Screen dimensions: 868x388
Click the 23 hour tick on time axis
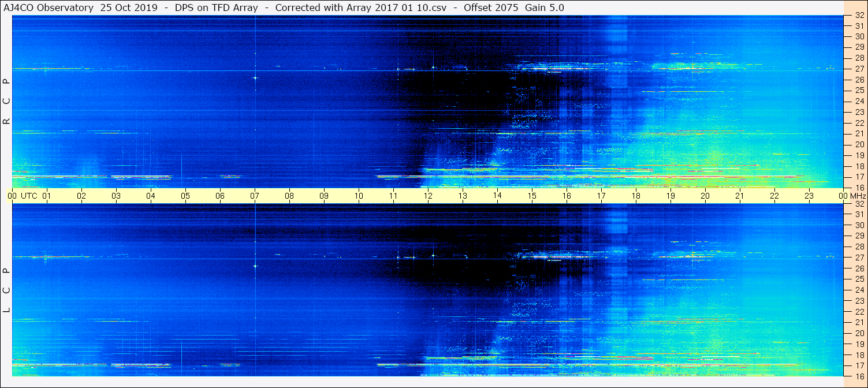(809, 196)
